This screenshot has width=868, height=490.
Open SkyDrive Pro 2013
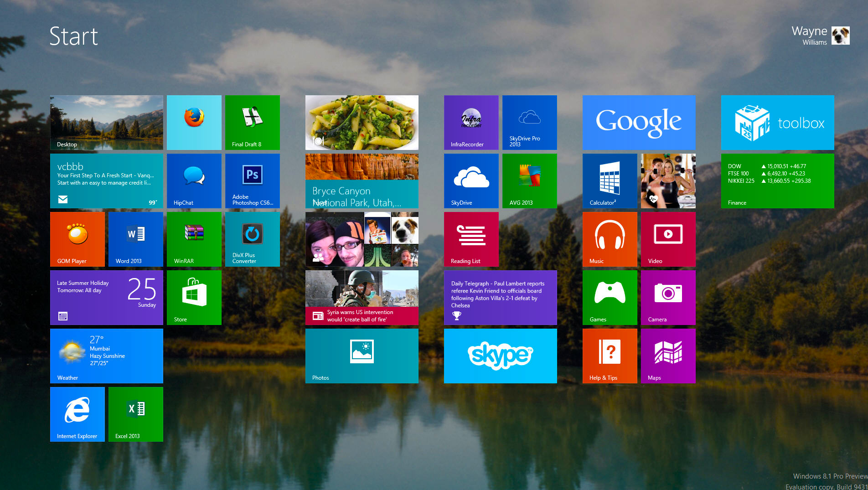point(529,122)
